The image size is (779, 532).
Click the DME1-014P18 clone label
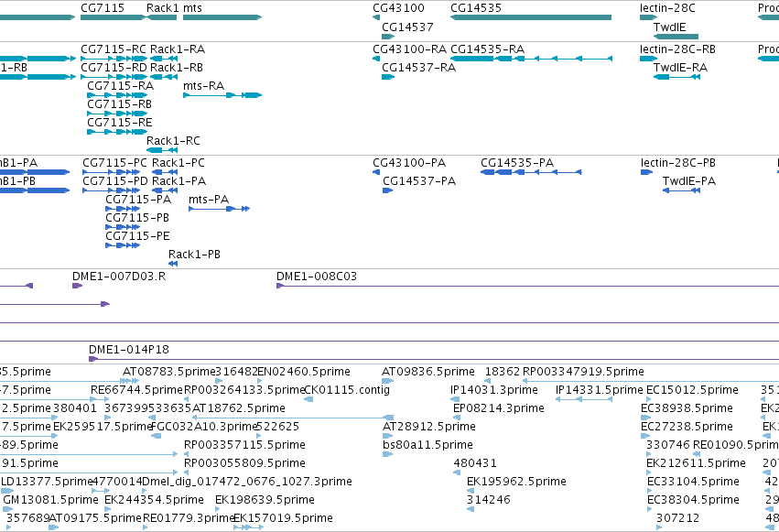coord(129,350)
